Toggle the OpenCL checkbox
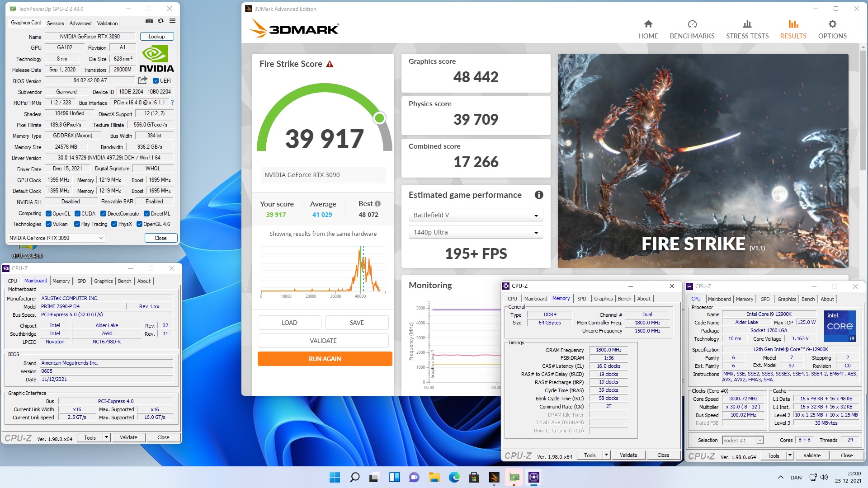The height and width of the screenshot is (488, 868). point(48,214)
